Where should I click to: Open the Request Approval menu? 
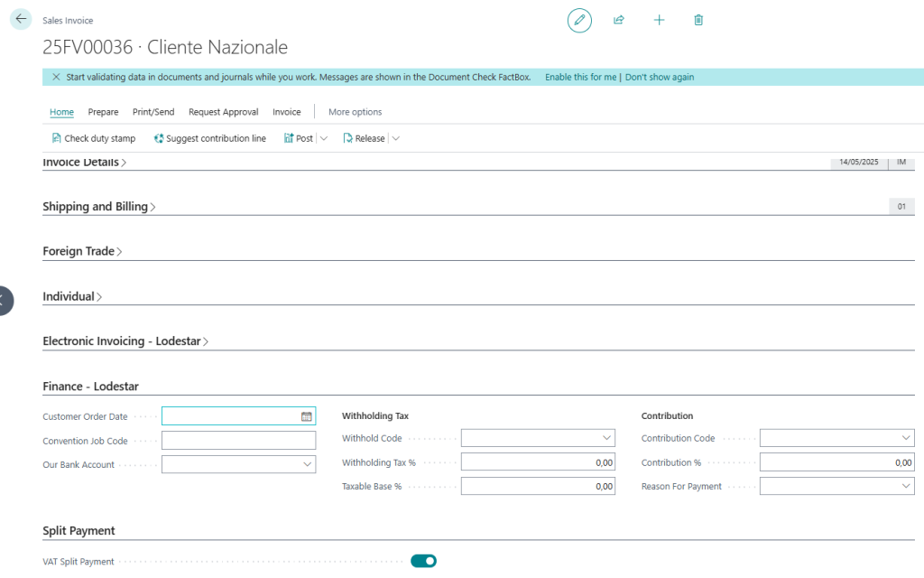pyautogui.click(x=223, y=112)
